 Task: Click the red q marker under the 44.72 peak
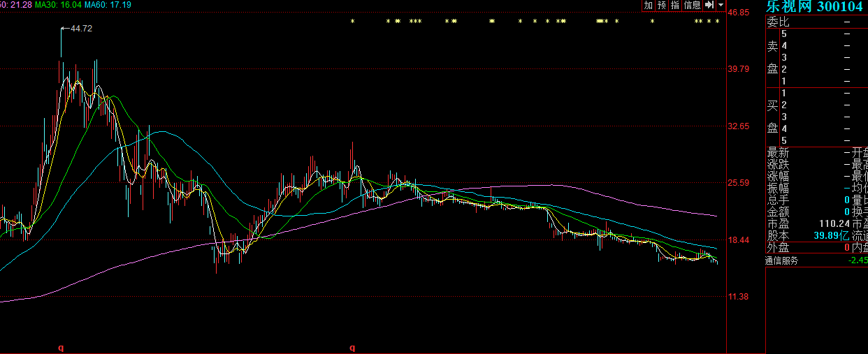[x=61, y=347]
